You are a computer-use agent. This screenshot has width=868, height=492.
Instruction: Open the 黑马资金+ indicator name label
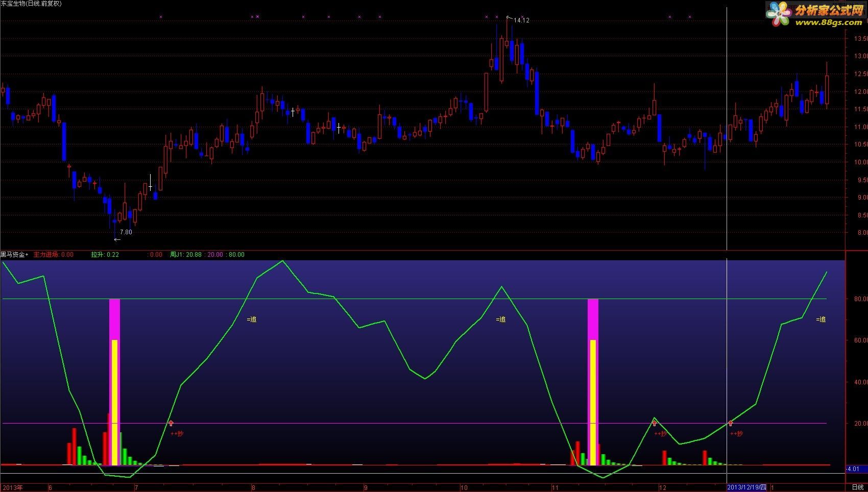tap(14, 254)
